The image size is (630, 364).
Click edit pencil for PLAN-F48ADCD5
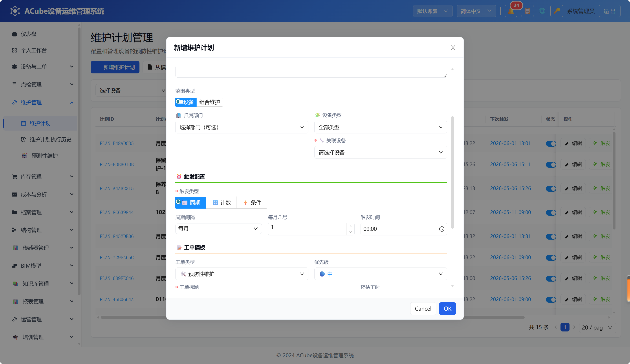[x=573, y=143]
